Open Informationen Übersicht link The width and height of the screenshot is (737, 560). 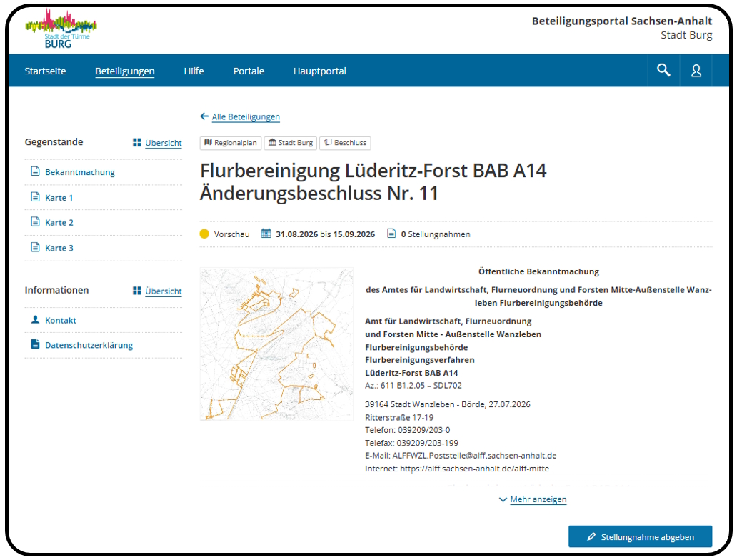point(164,291)
